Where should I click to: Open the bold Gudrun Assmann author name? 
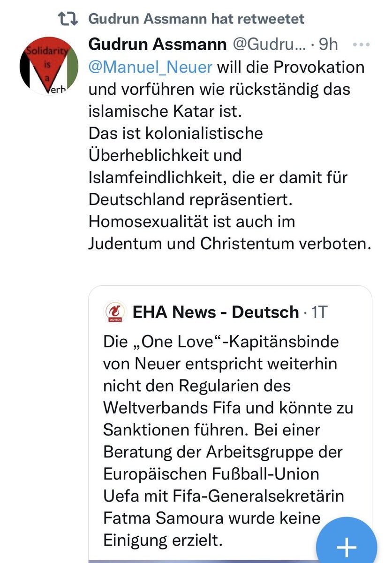(157, 45)
